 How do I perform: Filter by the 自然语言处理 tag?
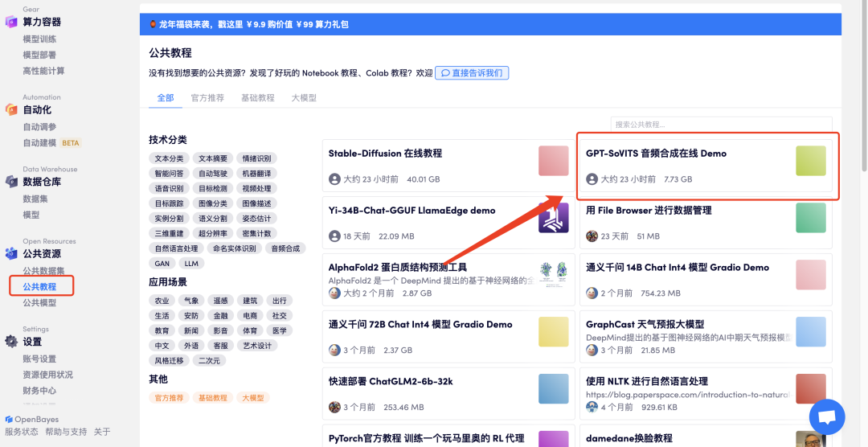pyautogui.click(x=177, y=248)
